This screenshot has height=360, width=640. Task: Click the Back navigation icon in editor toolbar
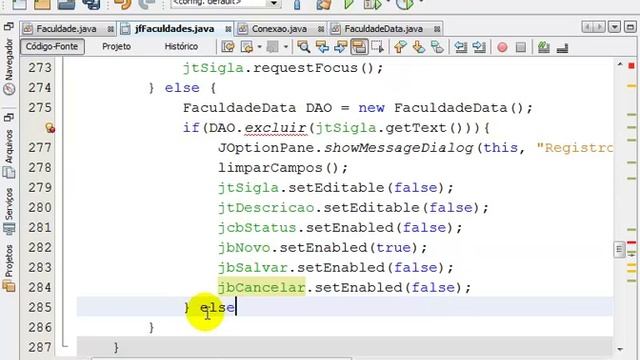[246, 47]
